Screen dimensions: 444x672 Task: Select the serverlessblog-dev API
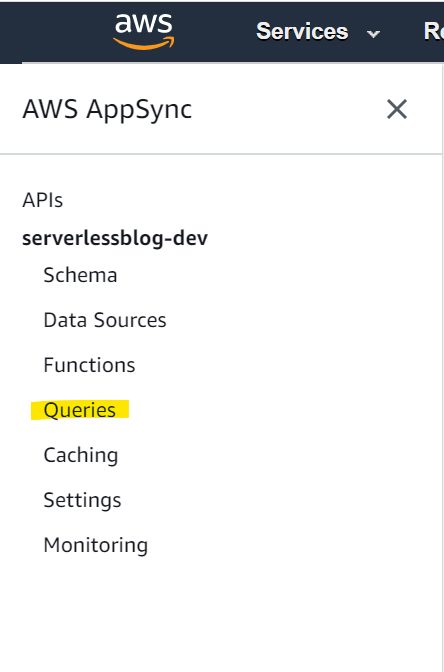coord(115,238)
